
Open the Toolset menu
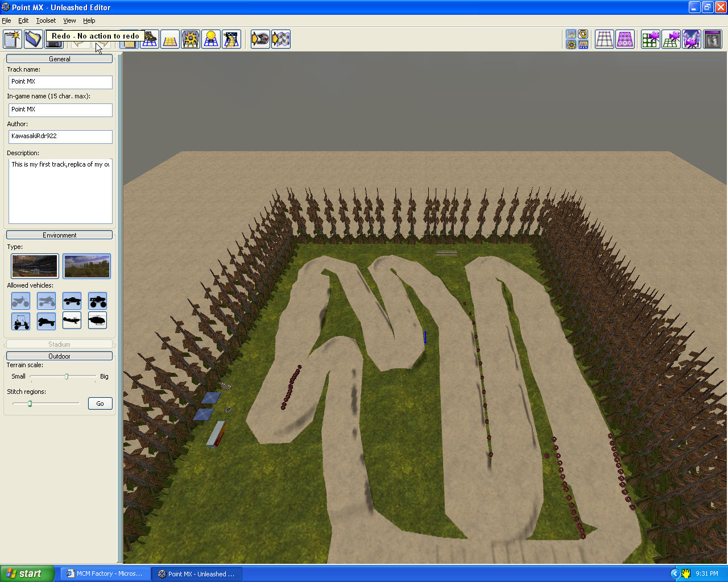coord(46,20)
